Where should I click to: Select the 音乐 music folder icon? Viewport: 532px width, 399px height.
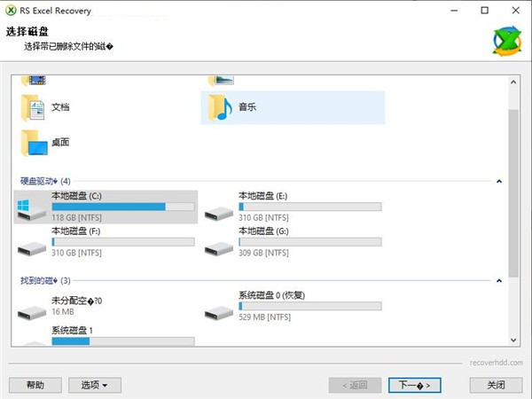point(220,107)
